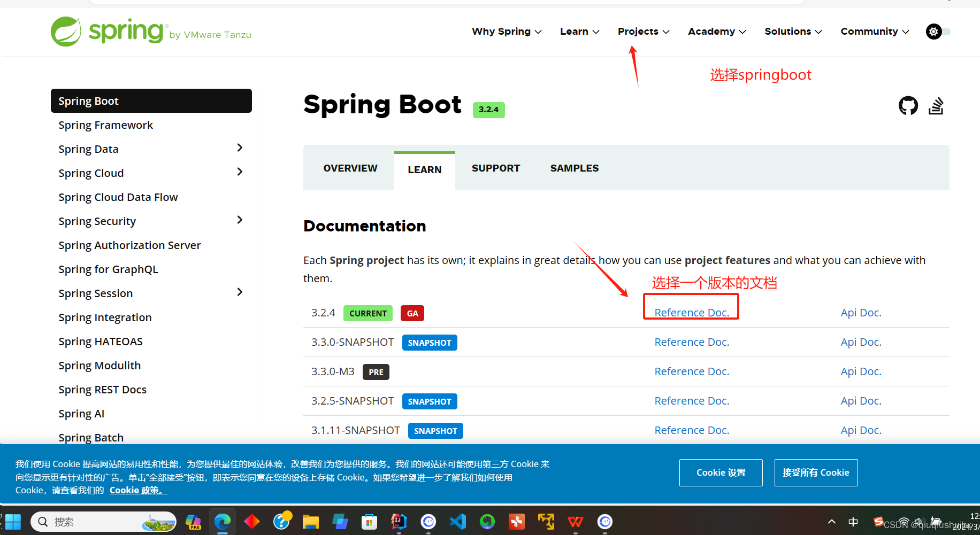Image resolution: width=980 pixels, height=535 pixels.
Task: Open the Get Help question-mark taskbar icon
Action: tap(281, 521)
